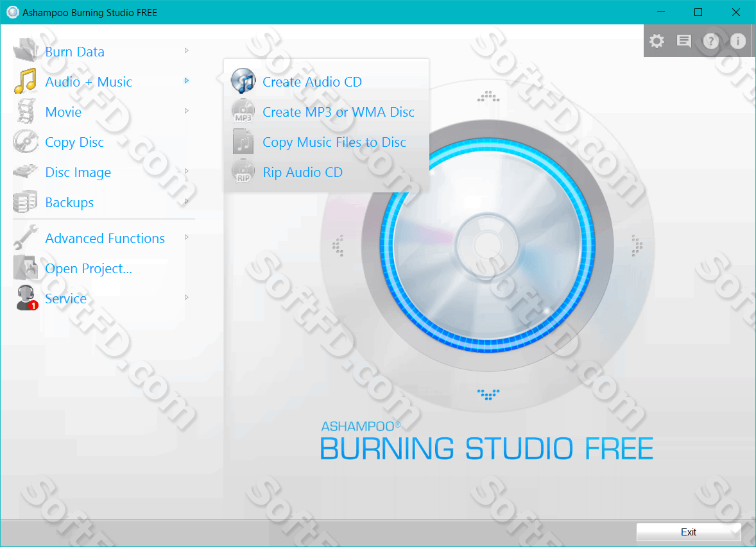The width and height of the screenshot is (756, 547).
Task: Click the Service headset icon
Action: pos(26,298)
